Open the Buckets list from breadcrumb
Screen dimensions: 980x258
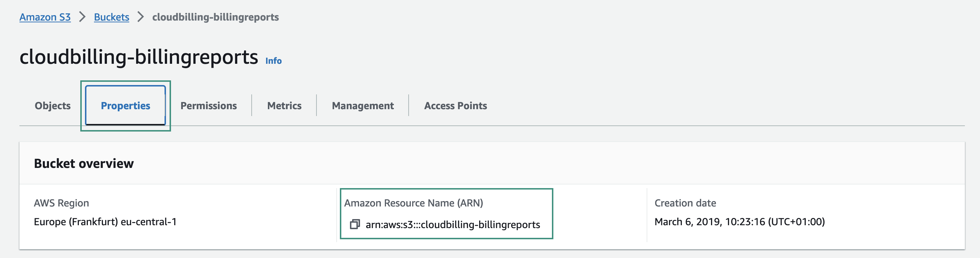pos(111,17)
